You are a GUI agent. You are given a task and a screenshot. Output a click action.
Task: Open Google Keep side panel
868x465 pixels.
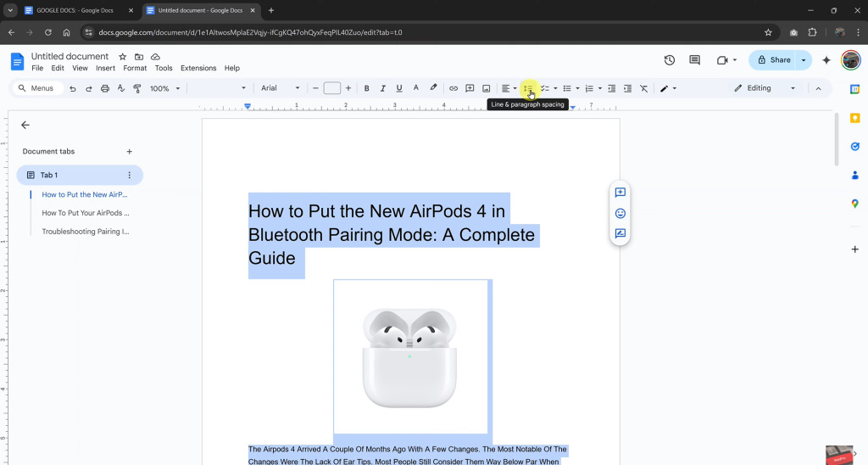pos(854,118)
